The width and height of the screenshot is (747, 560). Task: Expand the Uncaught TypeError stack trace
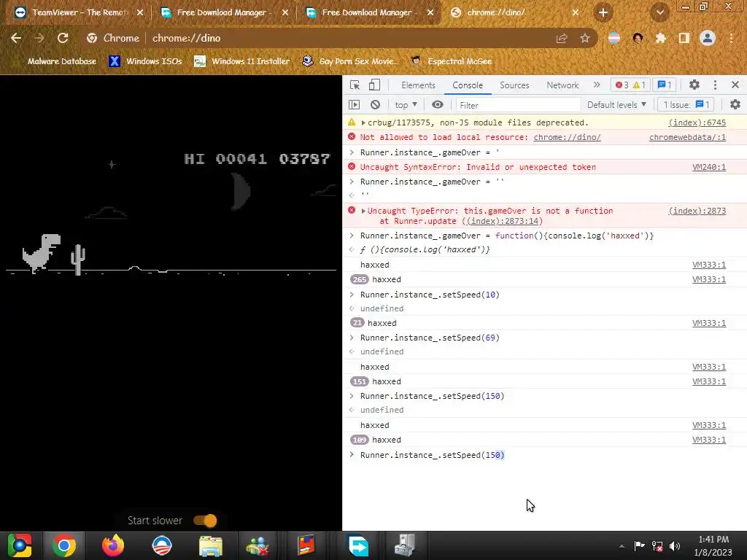click(363, 211)
